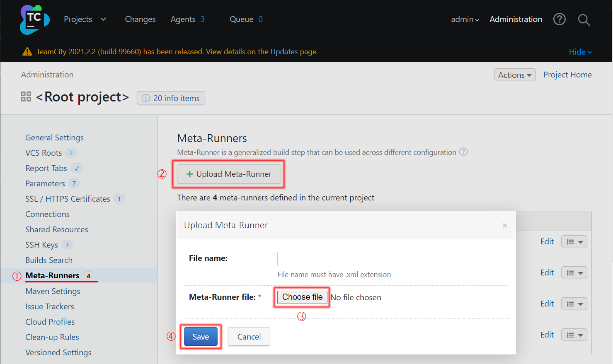Click the help icon beside Meta-Runner description
This screenshot has height=364, width=613.
point(463,152)
